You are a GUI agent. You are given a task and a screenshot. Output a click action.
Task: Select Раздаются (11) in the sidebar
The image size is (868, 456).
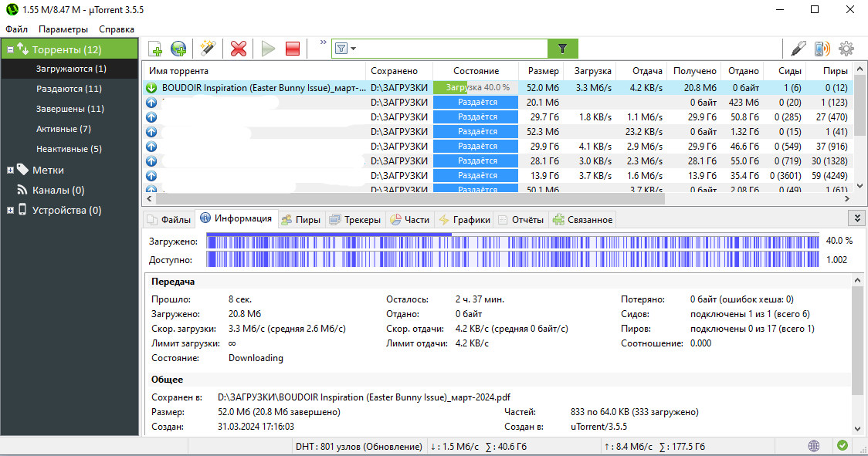[x=69, y=89]
